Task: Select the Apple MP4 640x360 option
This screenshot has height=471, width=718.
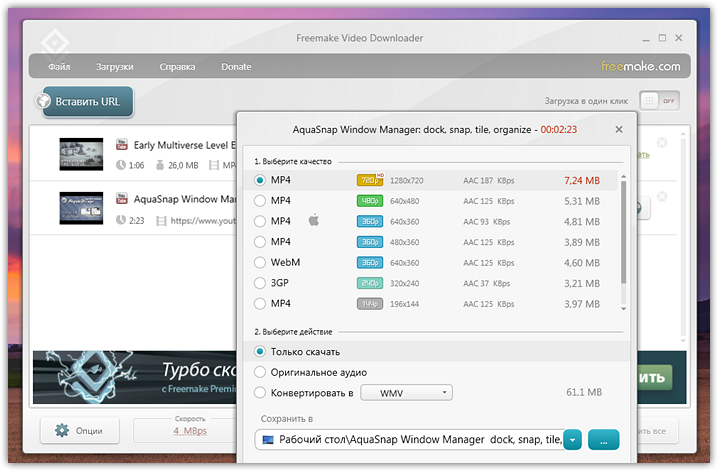Action: pos(260,221)
